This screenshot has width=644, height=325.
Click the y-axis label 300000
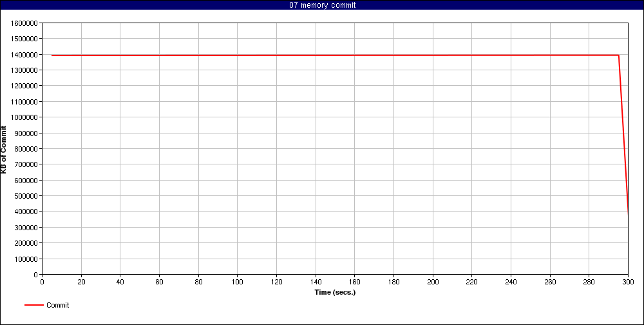click(27, 227)
